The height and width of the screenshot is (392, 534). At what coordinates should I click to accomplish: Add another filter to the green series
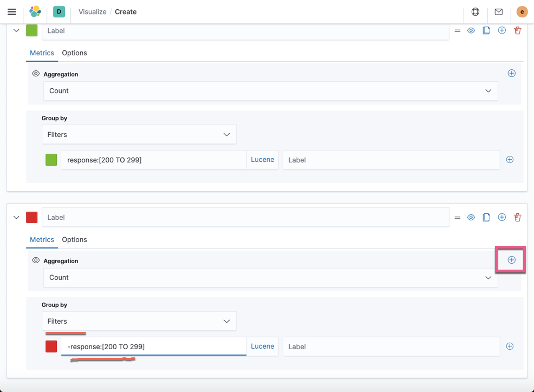click(510, 159)
